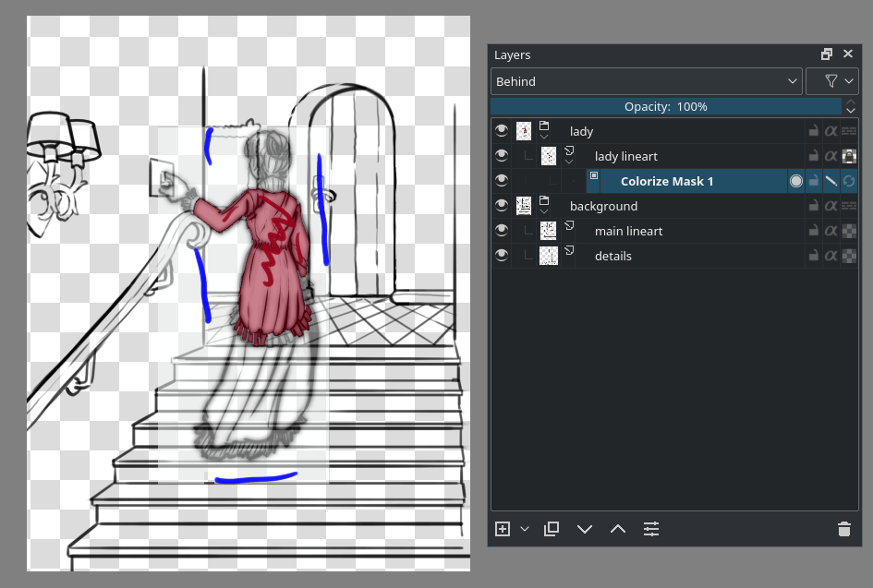Open the add layer type dropdown arrow

[x=524, y=529]
